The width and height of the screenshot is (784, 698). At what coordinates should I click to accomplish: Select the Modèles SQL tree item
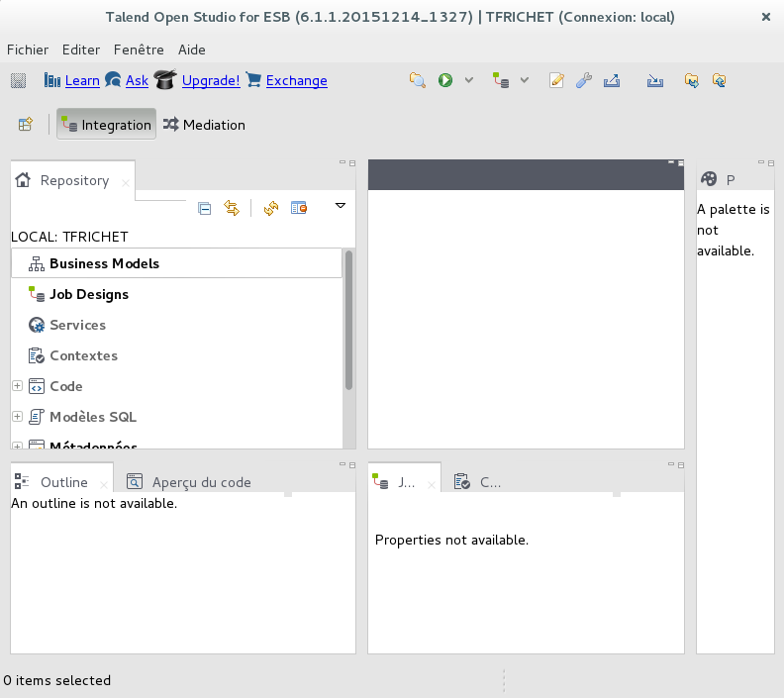click(x=93, y=417)
